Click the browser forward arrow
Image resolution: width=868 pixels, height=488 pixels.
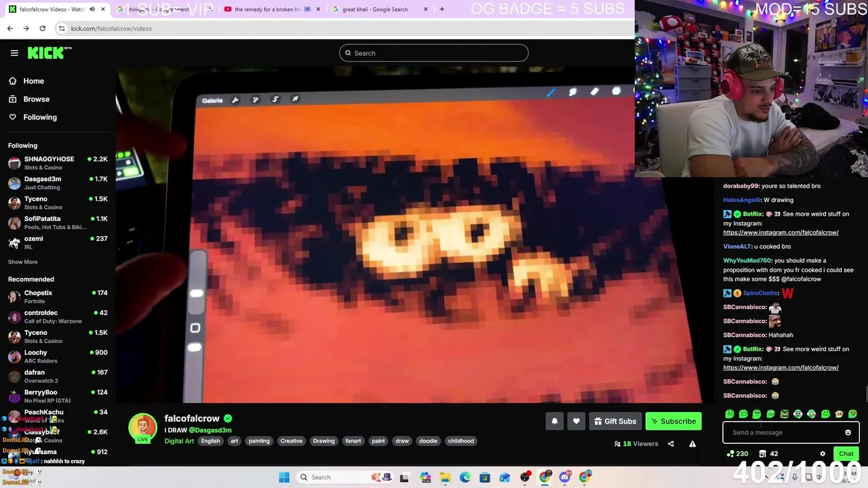pos(26,28)
